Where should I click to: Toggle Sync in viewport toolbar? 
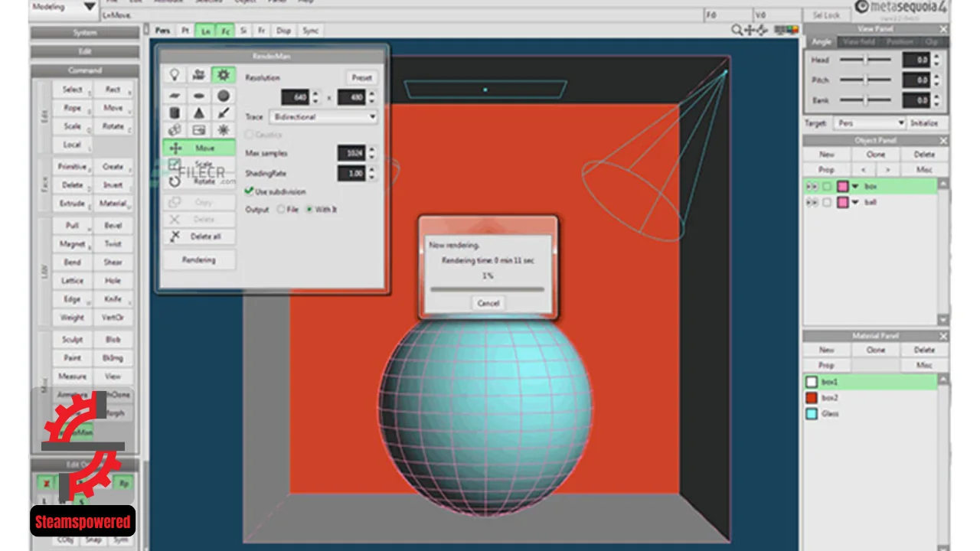pos(310,31)
